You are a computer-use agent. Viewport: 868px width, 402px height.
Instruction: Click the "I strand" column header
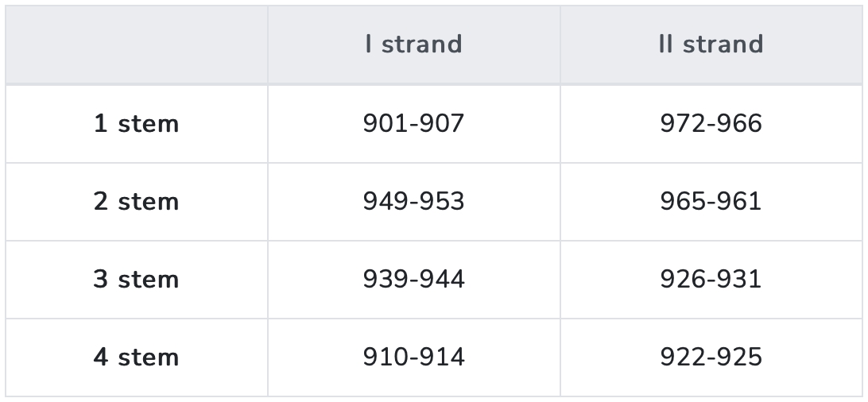(x=413, y=44)
